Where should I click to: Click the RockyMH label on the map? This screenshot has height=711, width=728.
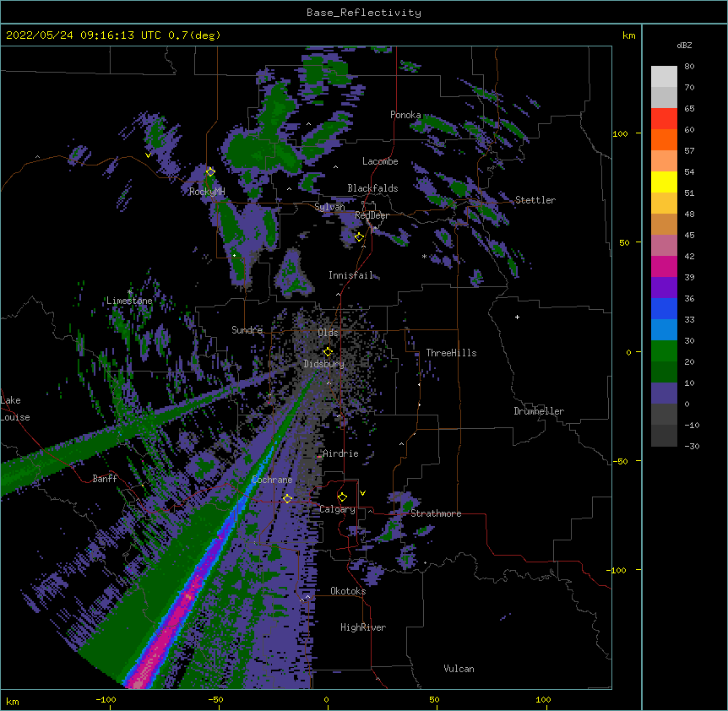(x=207, y=192)
